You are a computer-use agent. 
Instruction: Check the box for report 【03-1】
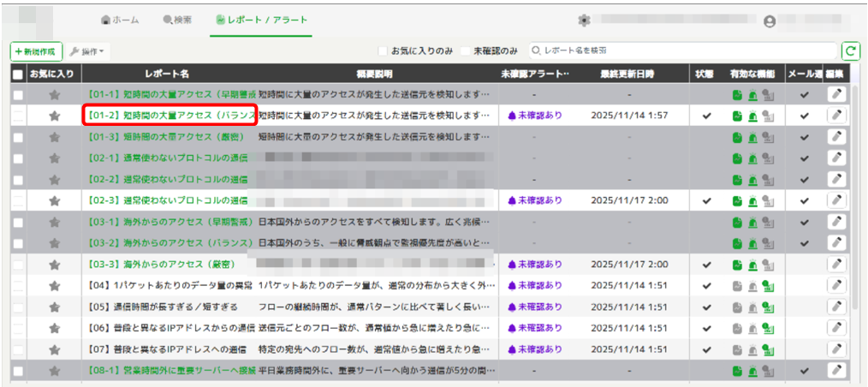[x=18, y=222]
